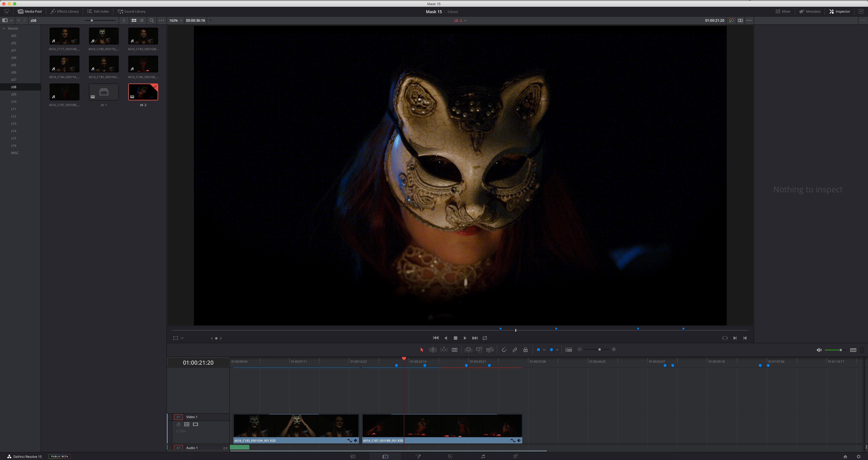
Task: Click Match Frame icon in viewer
Action: [725, 338]
